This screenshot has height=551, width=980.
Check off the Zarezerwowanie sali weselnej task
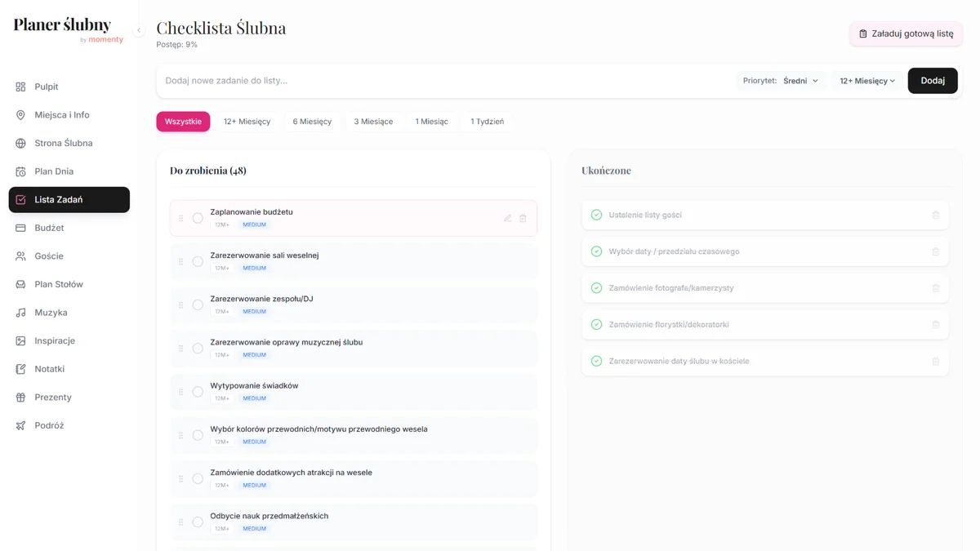pos(198,261)
